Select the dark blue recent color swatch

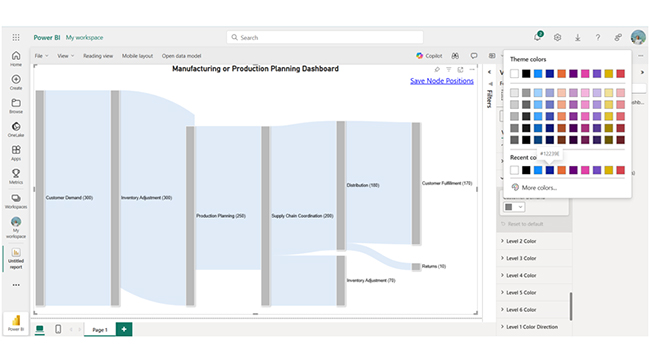coord(550,170)
